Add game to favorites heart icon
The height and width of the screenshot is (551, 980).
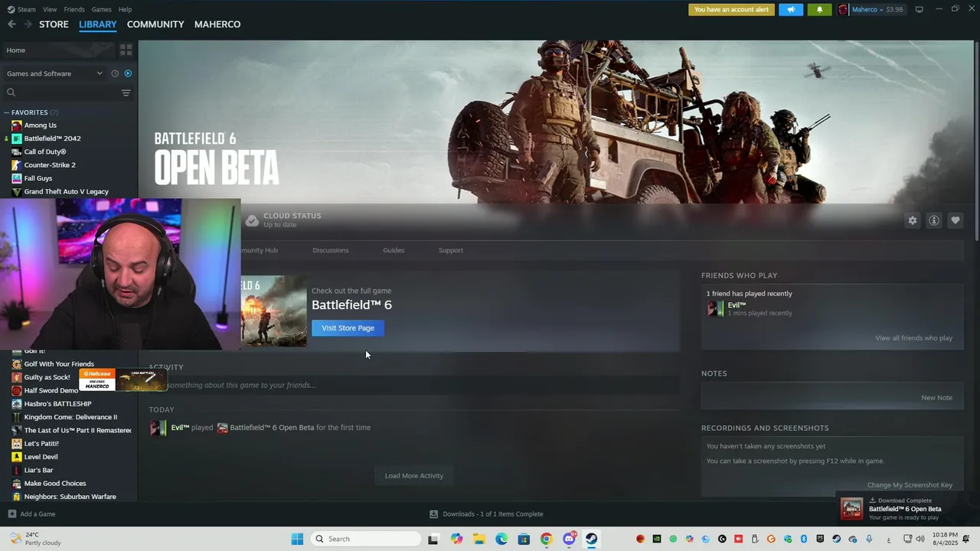pyautogui.click(x=955, y=220)
